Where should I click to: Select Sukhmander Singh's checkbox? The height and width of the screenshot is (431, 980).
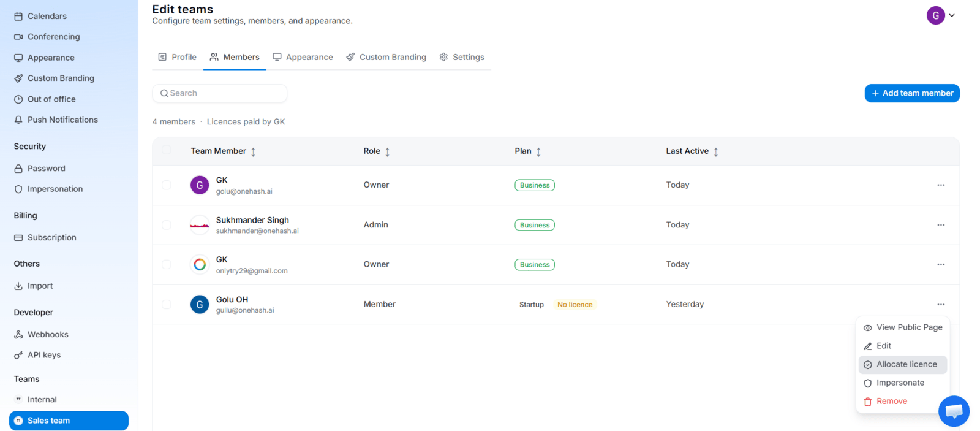point(167,225)
